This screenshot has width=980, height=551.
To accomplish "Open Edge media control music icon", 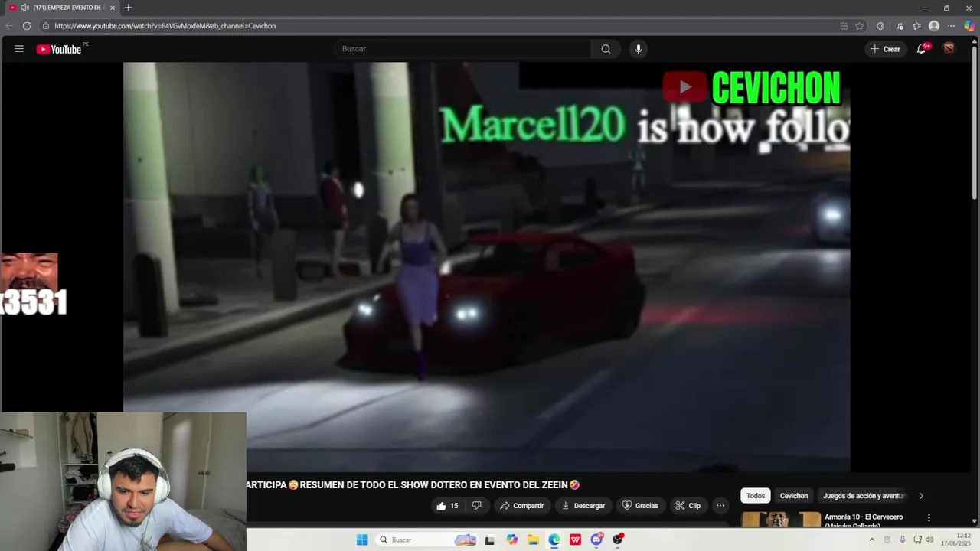I will click(x=899, y=26).
